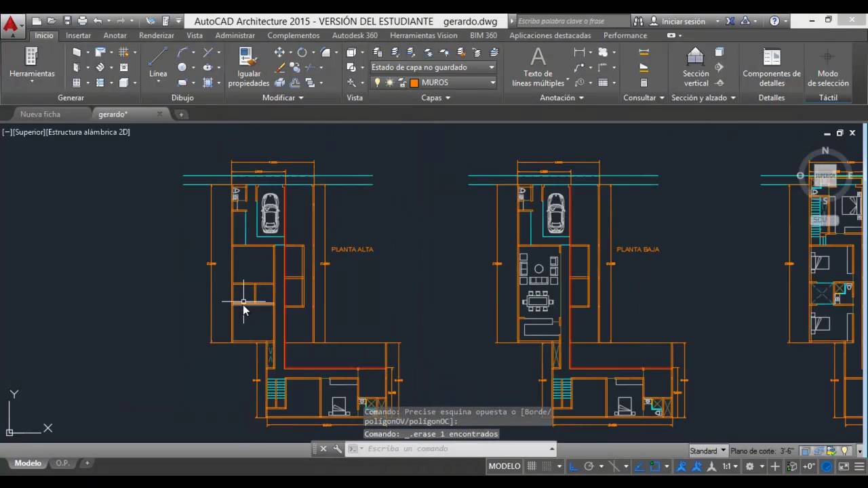This screenshot has height=488, width=868.
Task: Toggle the grid display in status bar
Action: (x=532, y=466)
